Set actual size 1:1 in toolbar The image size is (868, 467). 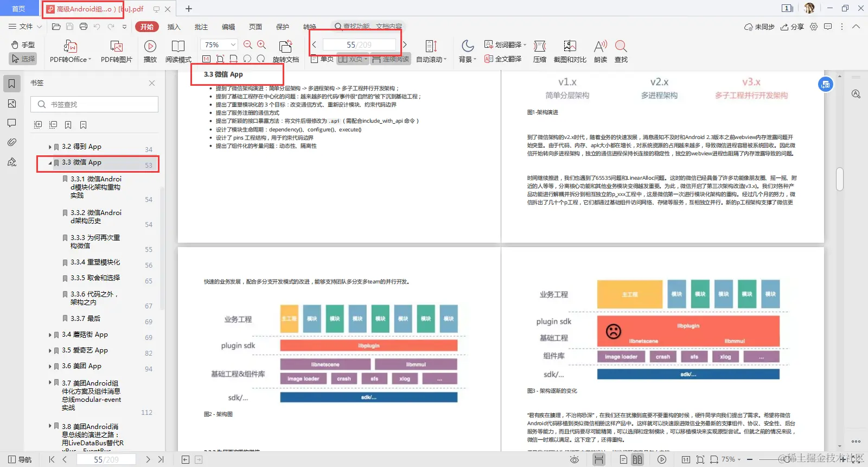coord(206,59)
